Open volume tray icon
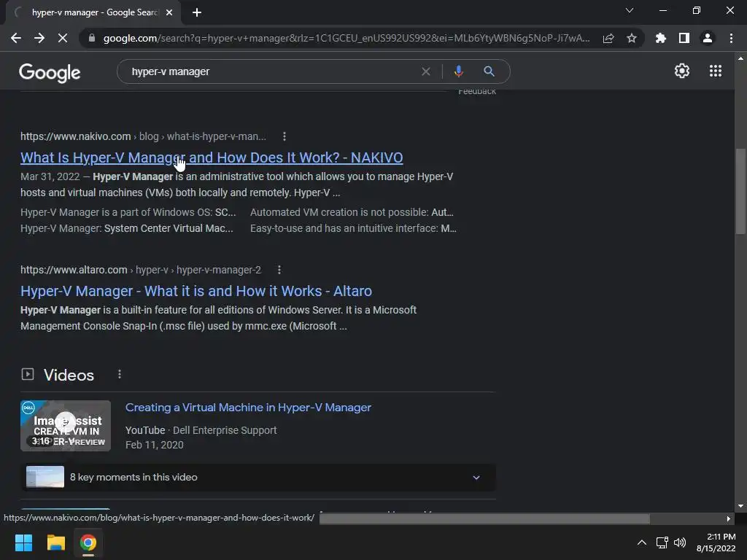The height and width of the screenshot is (560, 747). click(680, 542)
